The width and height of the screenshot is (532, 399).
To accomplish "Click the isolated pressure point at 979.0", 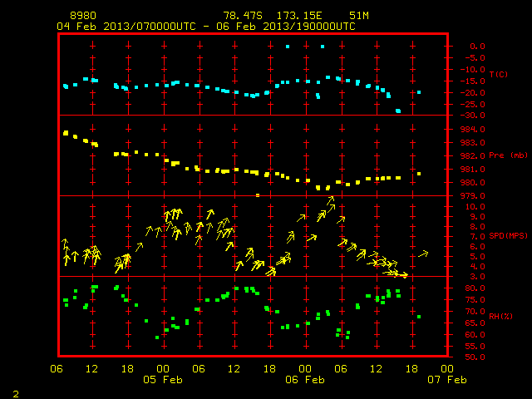I will [258, 195].
